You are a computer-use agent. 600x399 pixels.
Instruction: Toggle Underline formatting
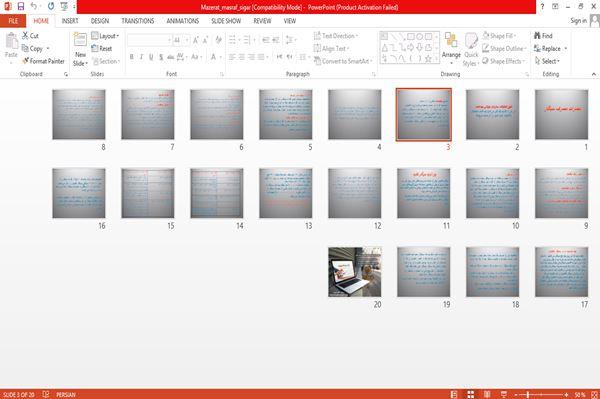[x=151, y=57]
